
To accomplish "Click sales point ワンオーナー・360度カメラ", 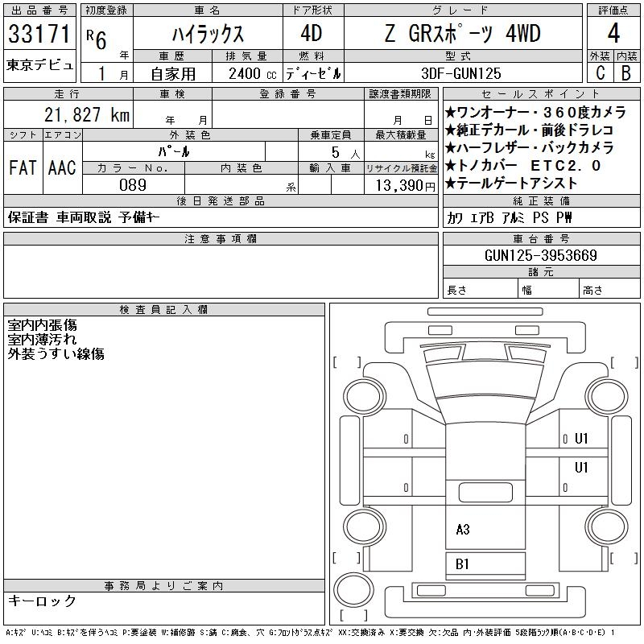I will 535,112.
